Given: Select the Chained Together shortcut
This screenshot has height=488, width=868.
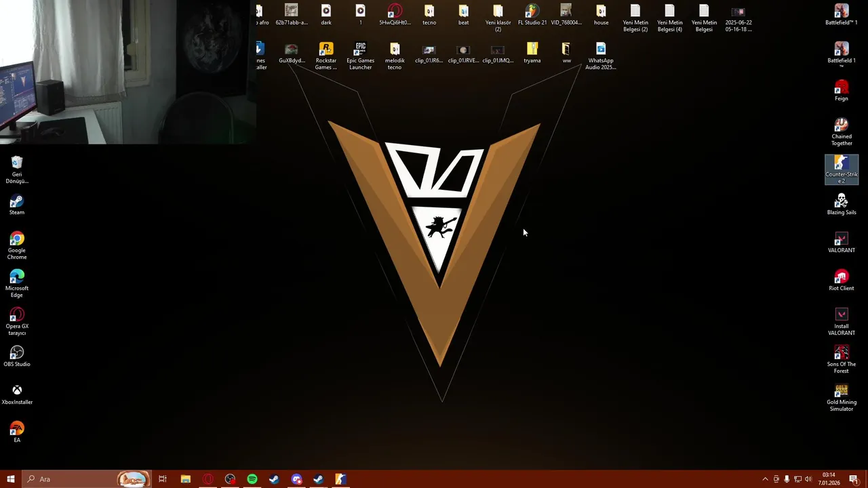Looking at the screenshot, I should point(842,131).
